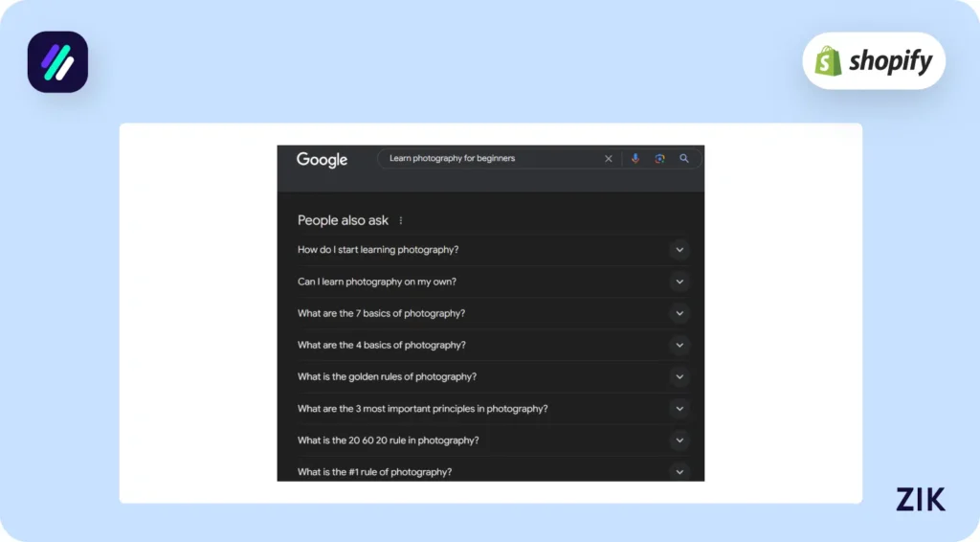Start voice search with the microphone icon
Viewport: 980px width, 542px height.
pyautogui.click(x=635, y=159)
